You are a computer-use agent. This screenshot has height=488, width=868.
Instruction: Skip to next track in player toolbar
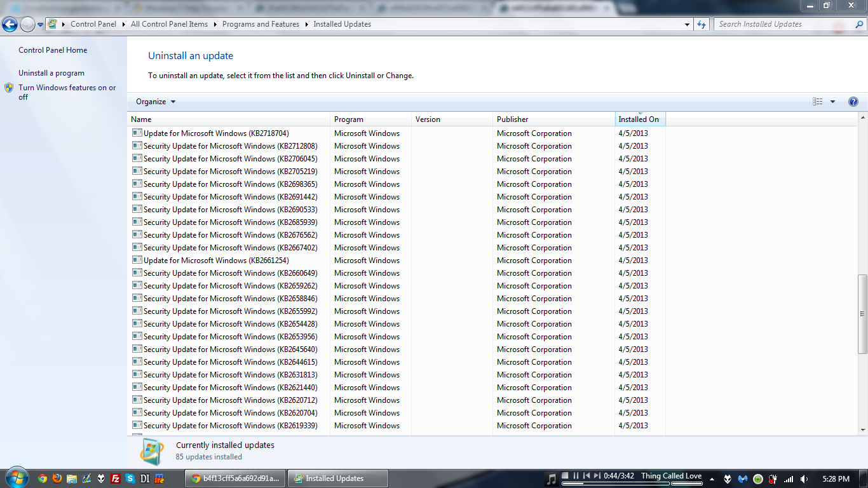597,476
